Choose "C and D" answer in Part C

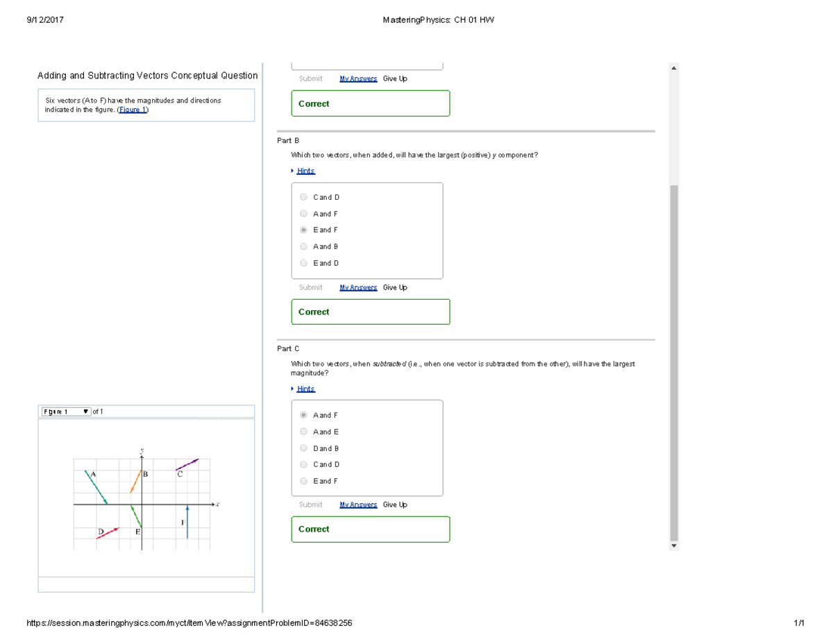(x=303, y=464)
